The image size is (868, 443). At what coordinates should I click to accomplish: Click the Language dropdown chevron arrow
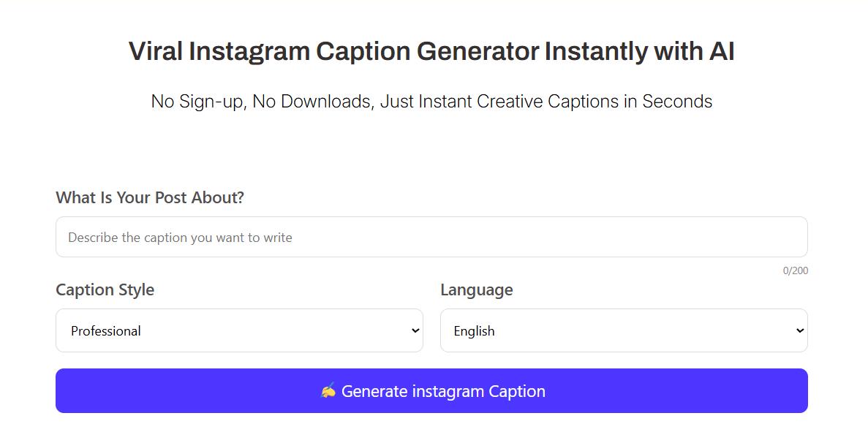coord(799,330)
